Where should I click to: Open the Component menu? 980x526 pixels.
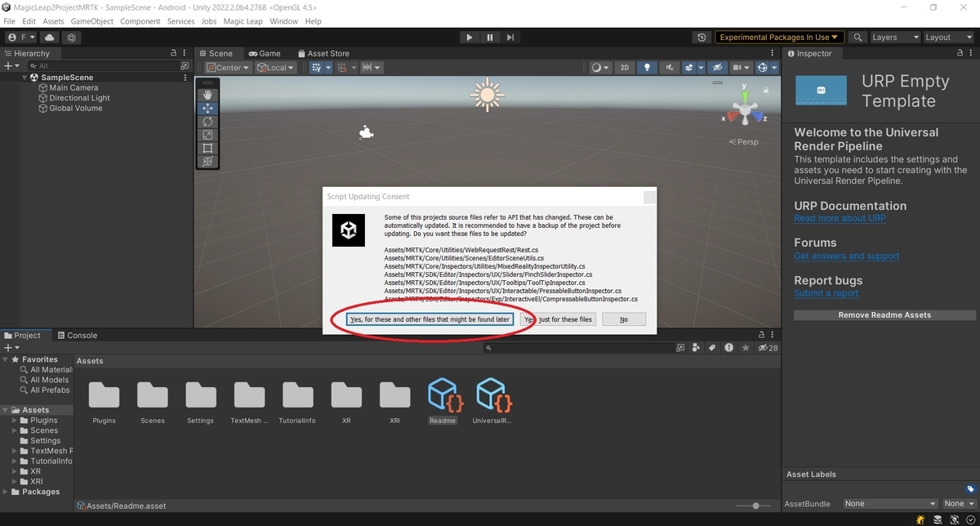tap(140, 21)
